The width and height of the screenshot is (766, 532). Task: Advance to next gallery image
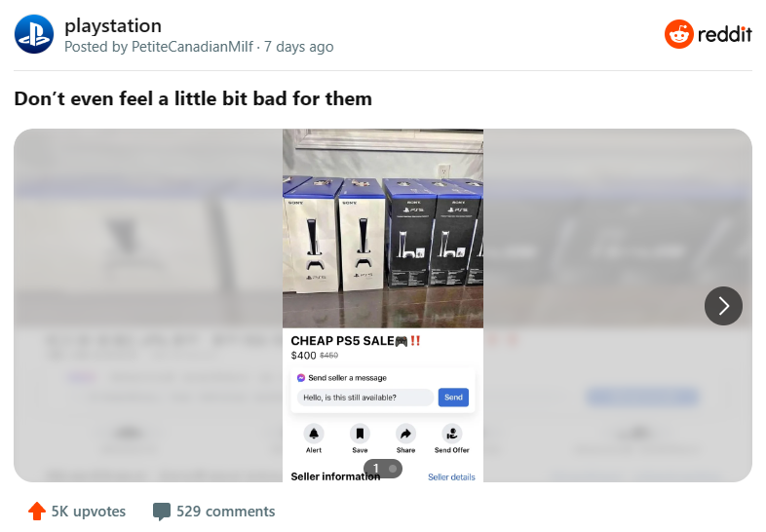pyautogui.click(x=723, y=306)
